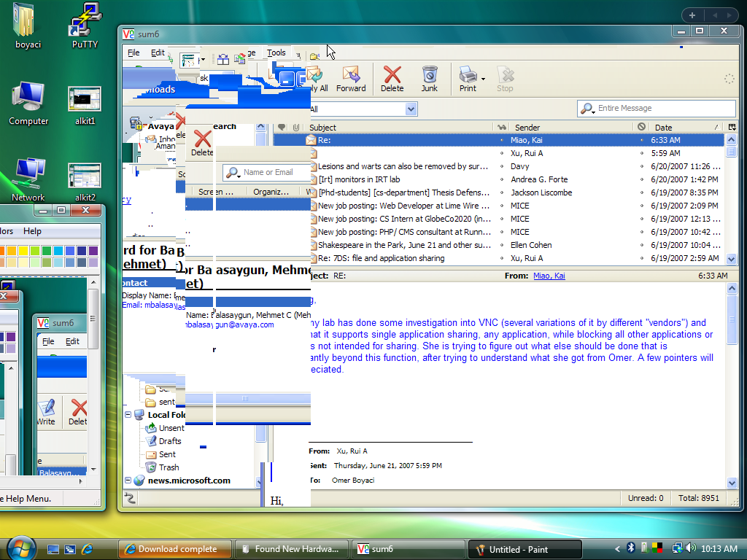Click the "Total: 8951" status bar entry
Viewport: 747px width, 560px height.
(699, 498)
